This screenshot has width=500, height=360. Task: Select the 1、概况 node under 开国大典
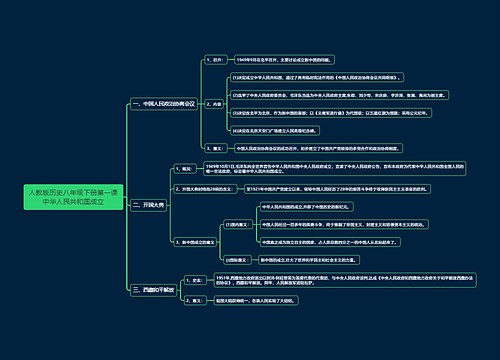(x=185, y=169)
